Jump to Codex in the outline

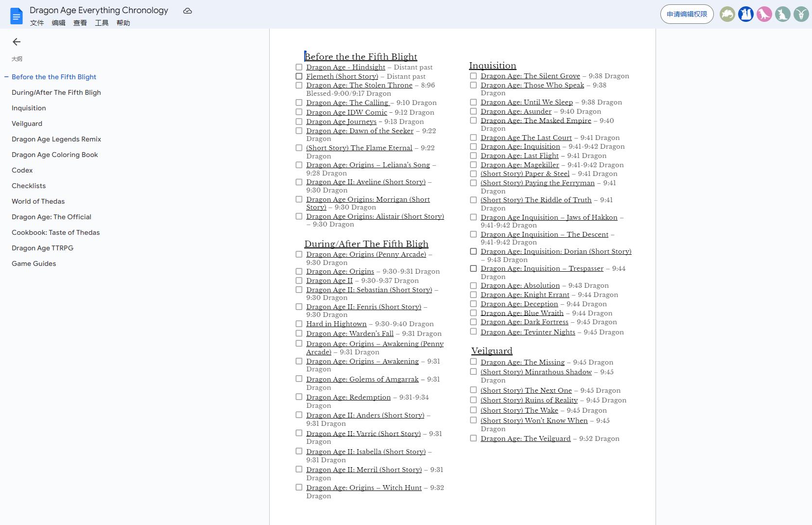point(22,170)
